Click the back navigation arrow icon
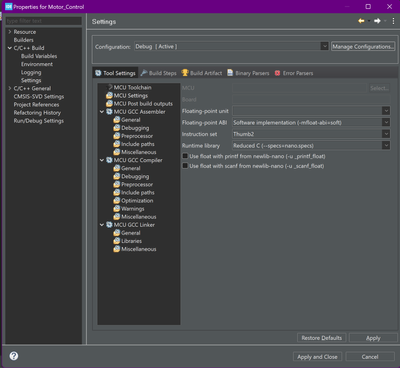Viewport: 400px width, 368px height. 361,21
